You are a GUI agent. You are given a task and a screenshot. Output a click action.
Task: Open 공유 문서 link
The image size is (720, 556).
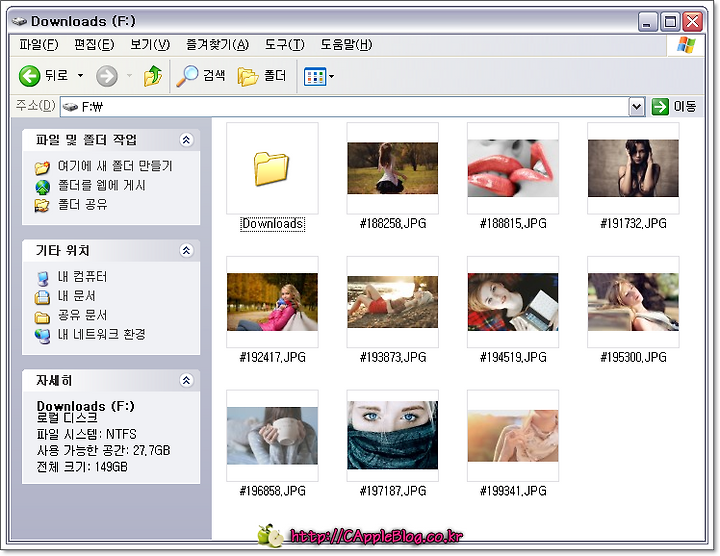point(82,315)
